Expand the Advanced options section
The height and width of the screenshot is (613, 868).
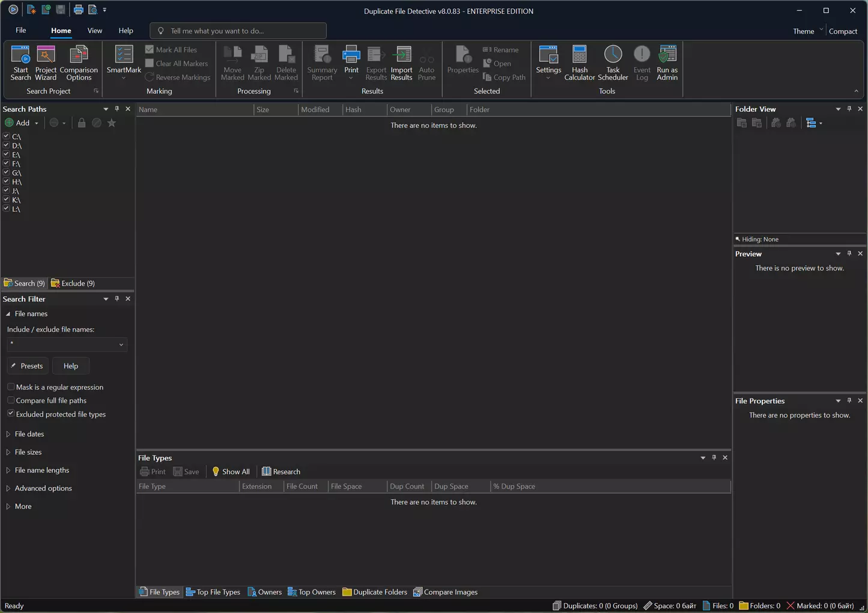(8, 488)
